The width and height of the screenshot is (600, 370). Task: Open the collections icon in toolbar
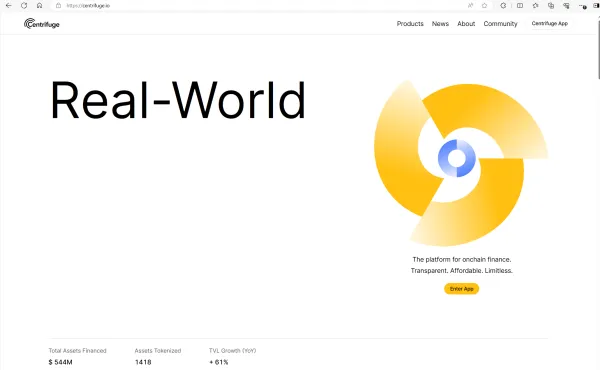(x=551, y=5)
